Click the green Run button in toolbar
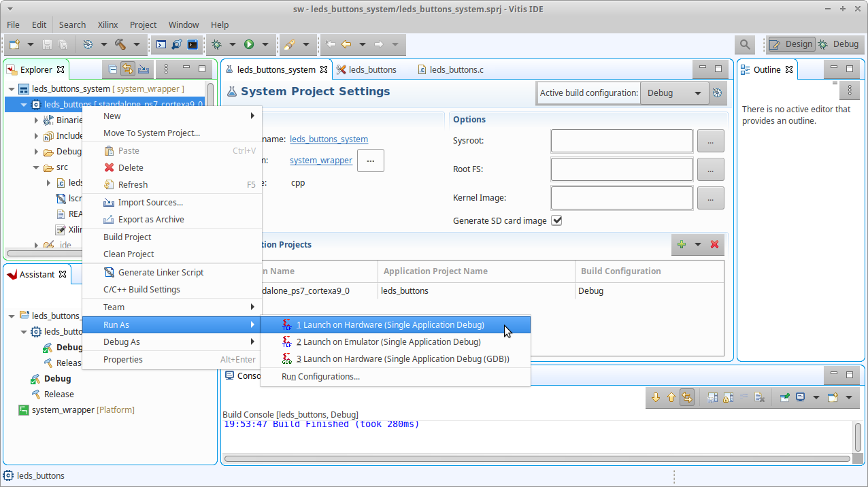Viewport: 868px width, 487px height. [x=249, y=44]
